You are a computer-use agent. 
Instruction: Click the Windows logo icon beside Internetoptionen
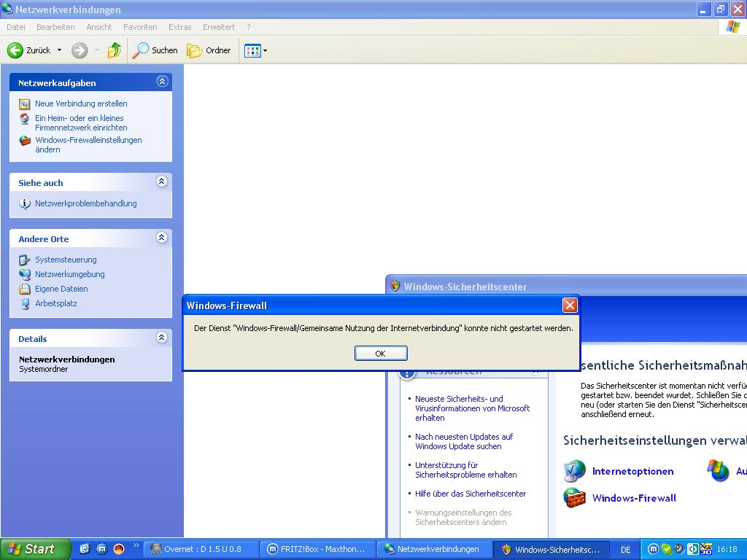point(718,470)
